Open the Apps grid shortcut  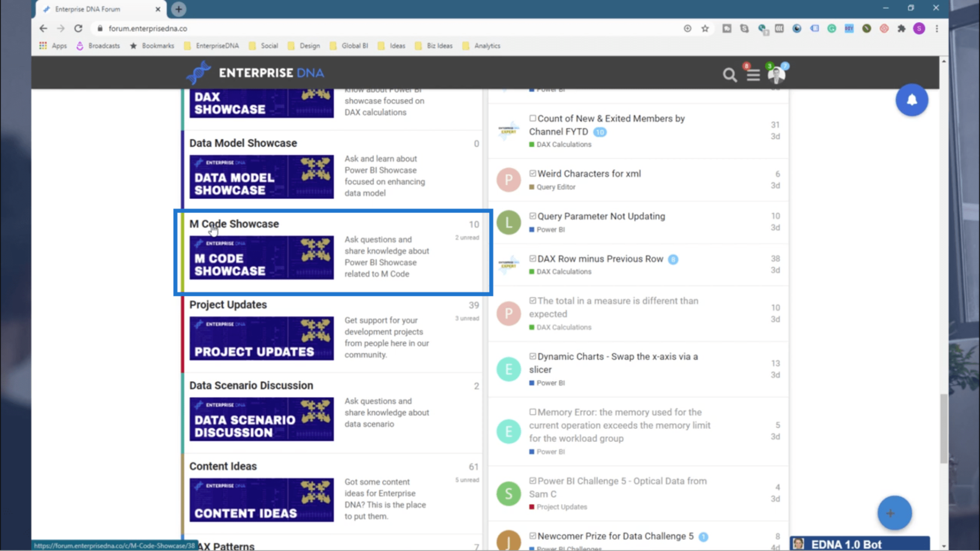pyautogui.click(x=52, y=45)
